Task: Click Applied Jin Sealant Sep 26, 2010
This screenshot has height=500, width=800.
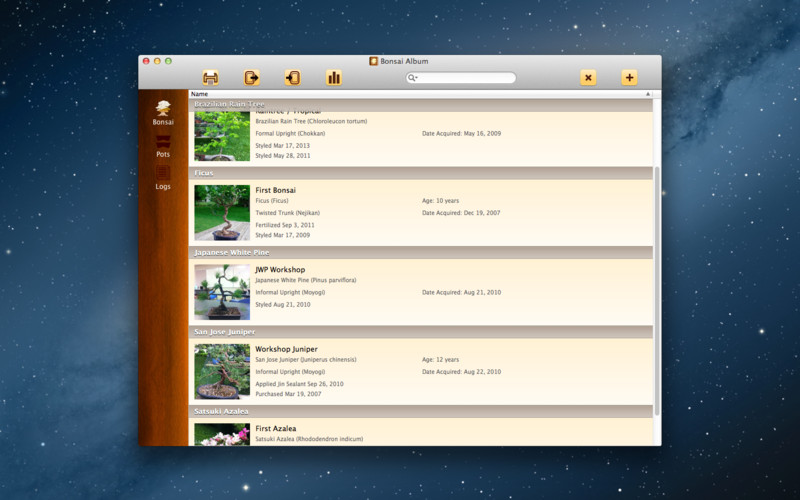Action: click(x=299, y=384)
